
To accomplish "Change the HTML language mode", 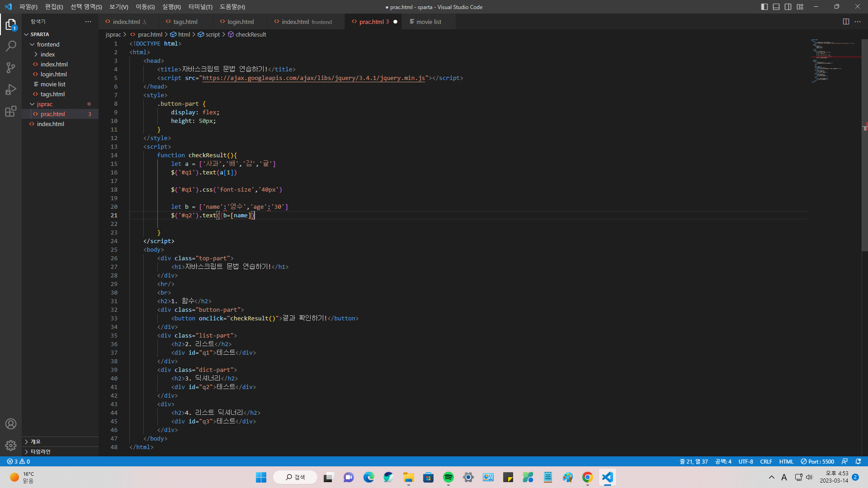I will tap(787, 461).
